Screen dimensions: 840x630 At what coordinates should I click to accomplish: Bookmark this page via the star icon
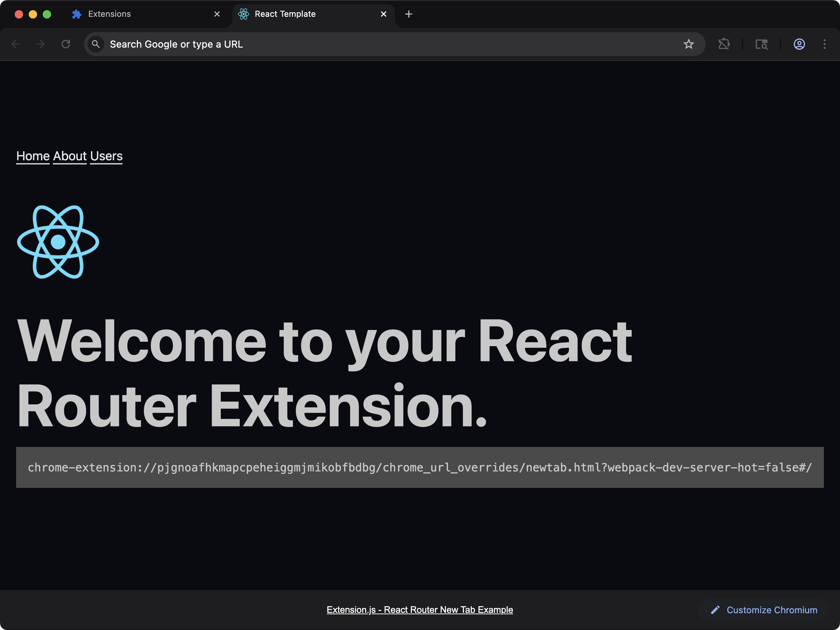(x=689, y=44)
